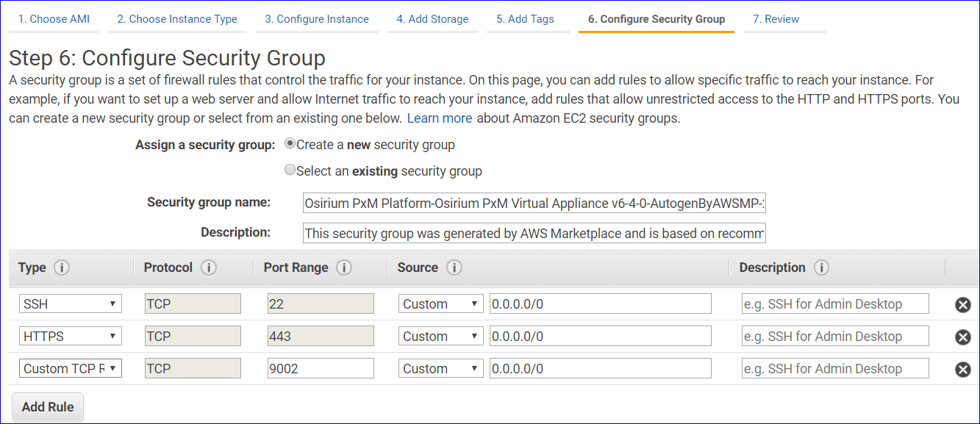The height and width of the screenshot is (424, 980).
Task: Open the Learn more link
Action: pos(440,118)
